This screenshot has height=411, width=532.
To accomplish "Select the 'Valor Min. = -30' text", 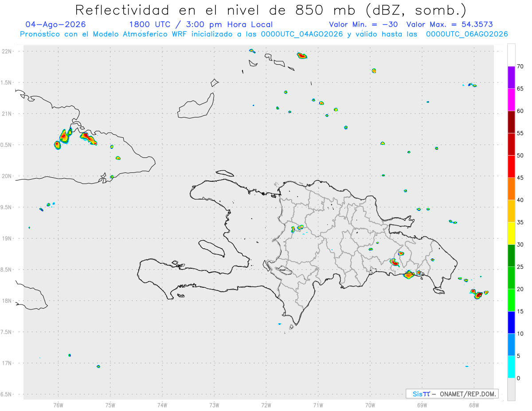I will (364, 24).
